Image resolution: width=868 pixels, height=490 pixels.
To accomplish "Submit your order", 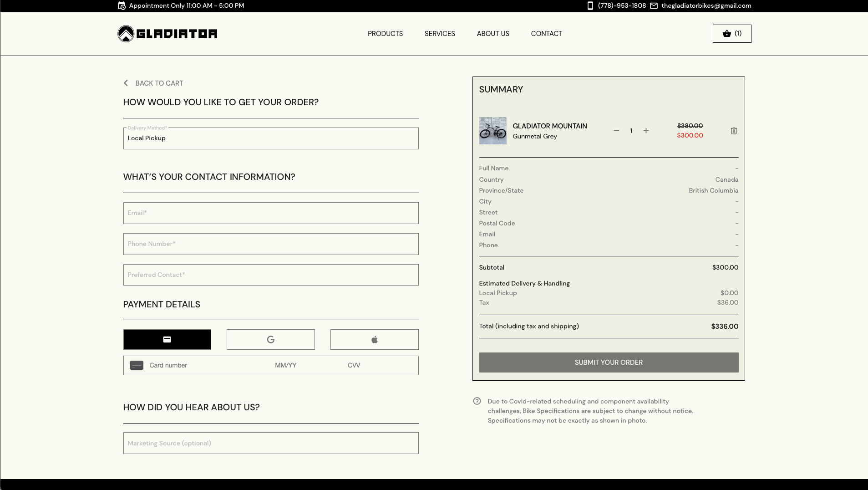I will 609,362.
